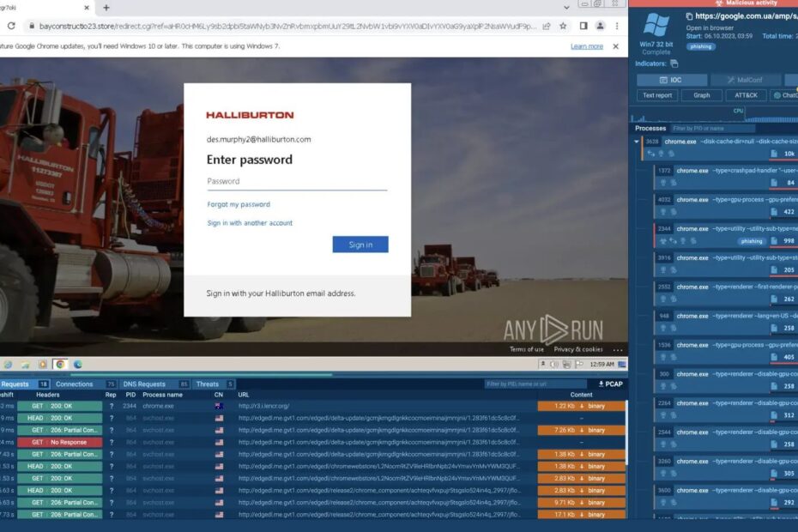Click Forgot my password link

tap(239, 204)
